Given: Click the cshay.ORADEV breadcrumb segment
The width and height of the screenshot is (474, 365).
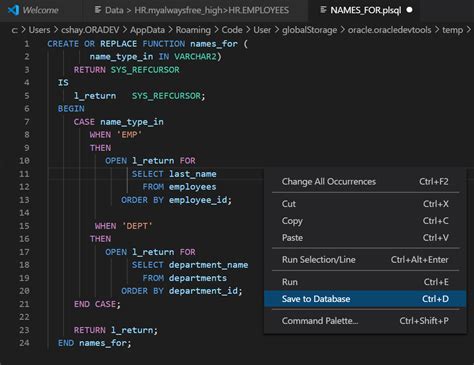Looking at the screenshot, I should point(90,30).
